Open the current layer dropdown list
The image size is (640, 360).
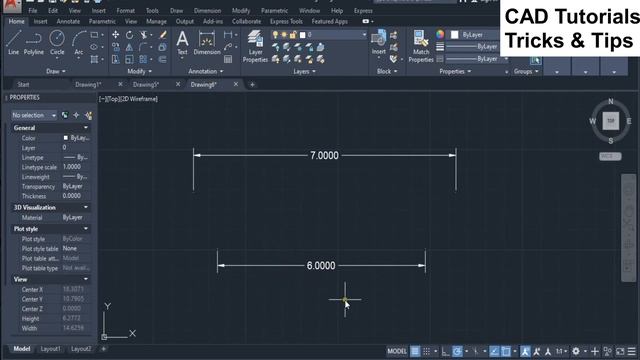(x=364, y=35)
